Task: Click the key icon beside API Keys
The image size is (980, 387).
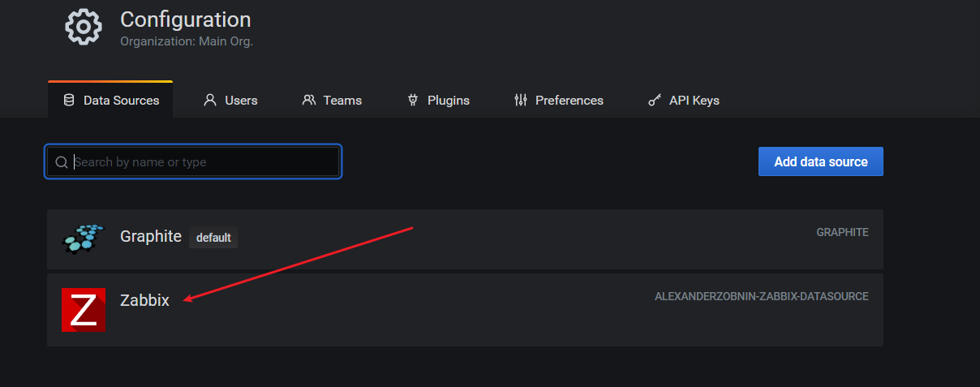Action: [x=655, y=101]
